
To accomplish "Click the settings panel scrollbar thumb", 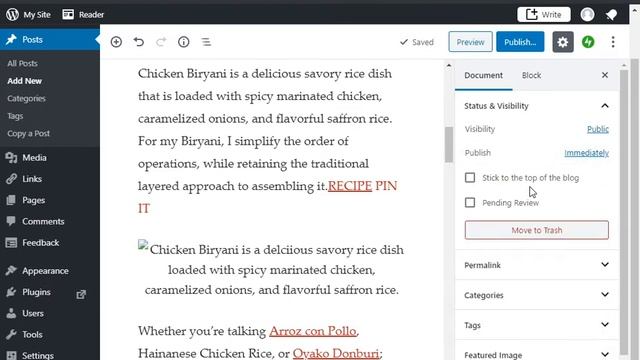I will [624, 212].
